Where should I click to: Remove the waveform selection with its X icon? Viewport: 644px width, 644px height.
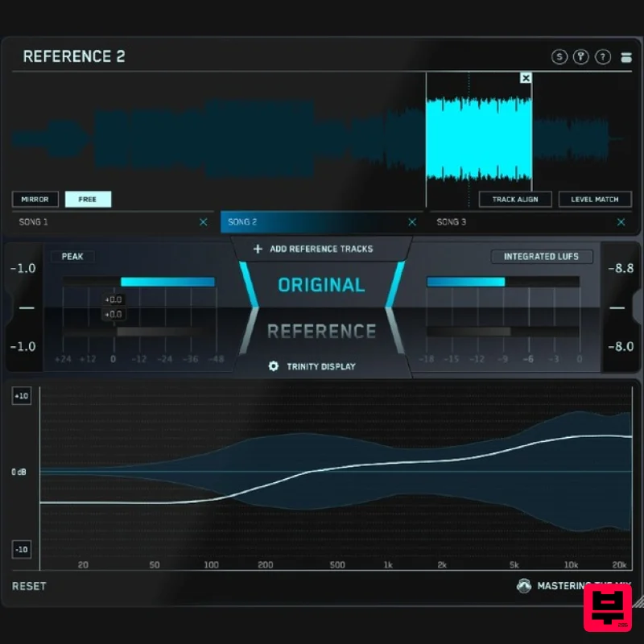[526, 78]
